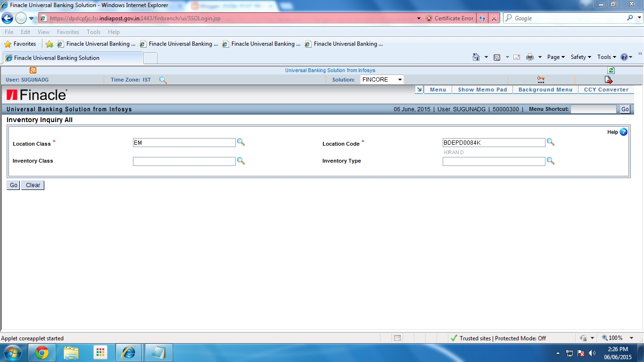Open Help via the blue question mark
644x362 pixels.
[623, 132]
